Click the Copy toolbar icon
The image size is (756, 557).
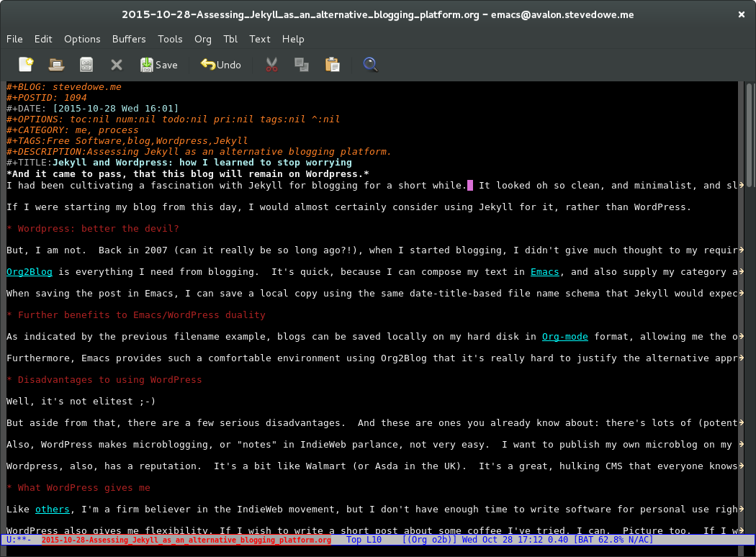[302, 65]
